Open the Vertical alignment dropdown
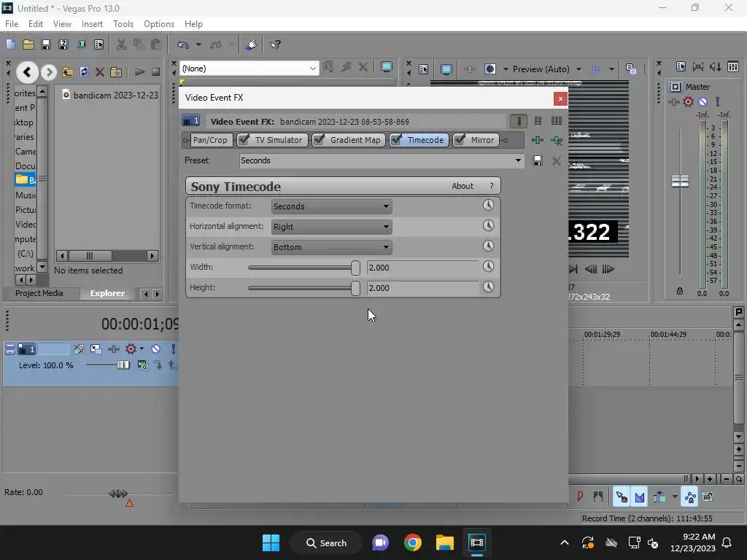 (332, 247)
